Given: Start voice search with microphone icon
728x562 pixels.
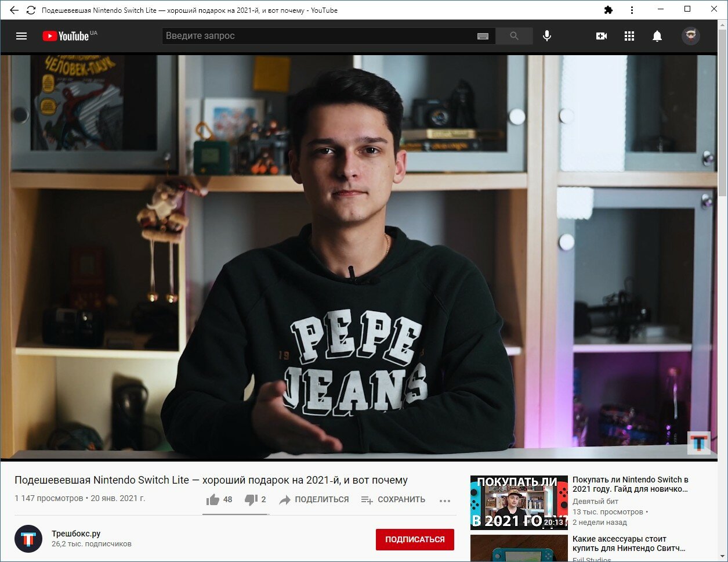Looking at the screenshot, I should [x=546, y=36].
